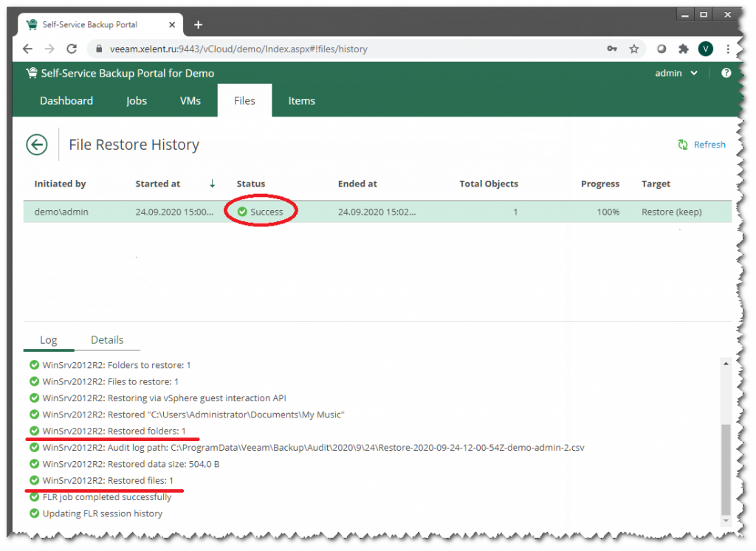Click the portal logo icon in header
The width and height of the screenshot is (756, 551).
pyautogui.click(x=32, y=73)
